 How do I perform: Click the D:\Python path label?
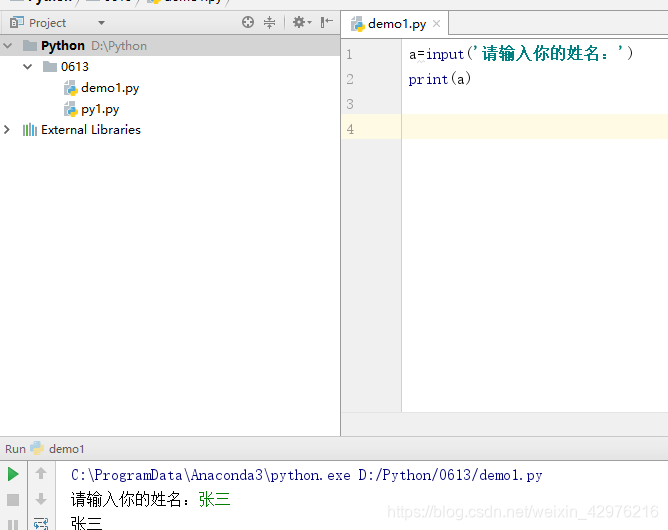[x=119, y=46]
